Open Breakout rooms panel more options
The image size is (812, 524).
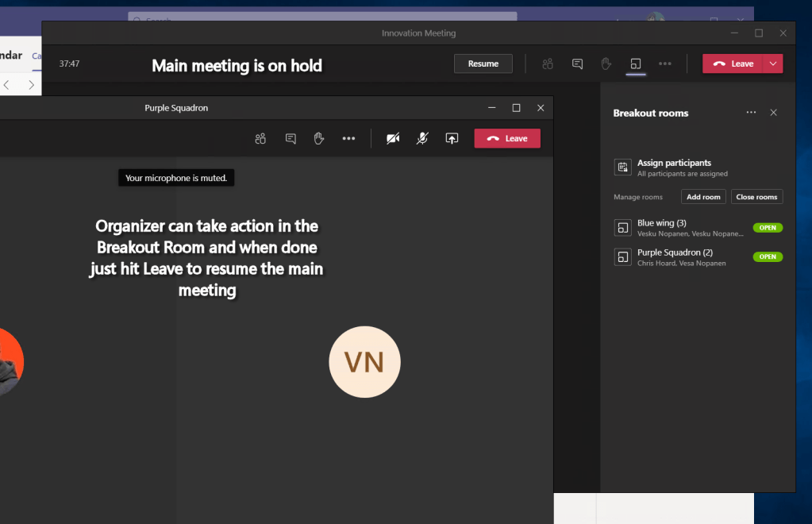pyautogui.click(x=751, y=113)
